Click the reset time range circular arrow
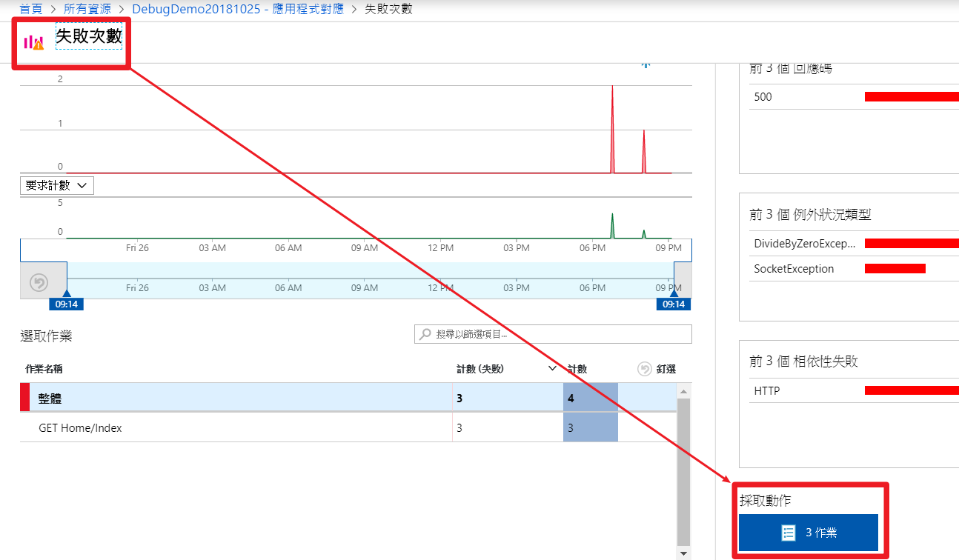Screen dimensions: 959x560 39,282
